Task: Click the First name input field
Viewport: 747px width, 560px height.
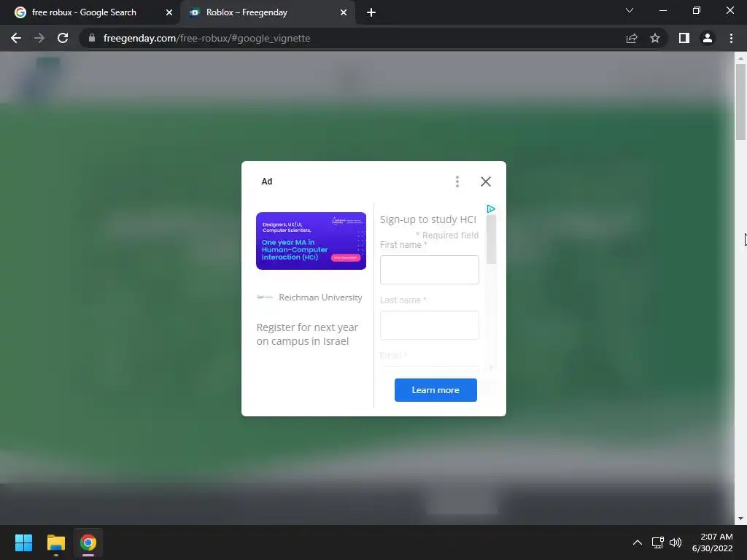Action: [429, 270]
